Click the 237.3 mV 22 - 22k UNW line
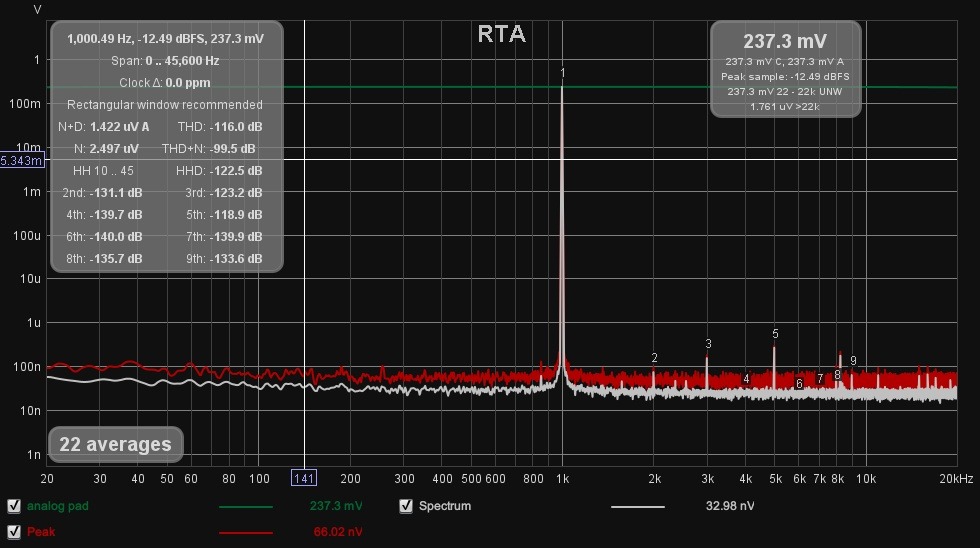 (785, 92)
